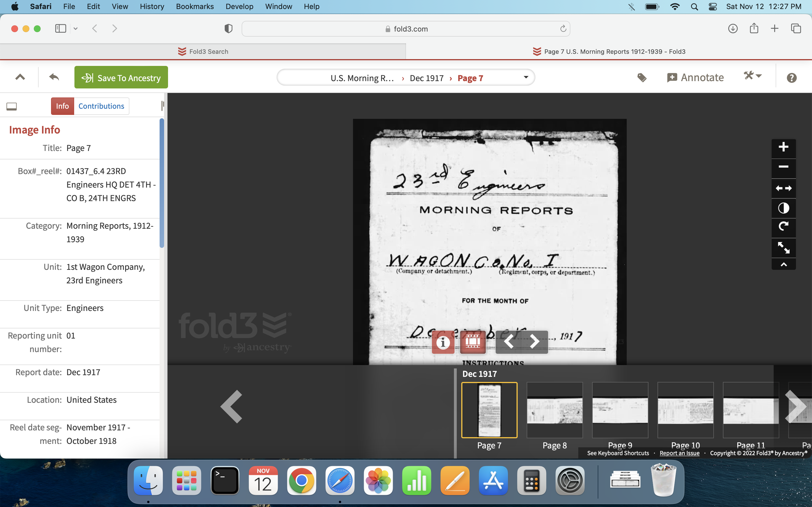Click Save To Ancestry button
The image size is (812, 507).
[x=121, y=77]
